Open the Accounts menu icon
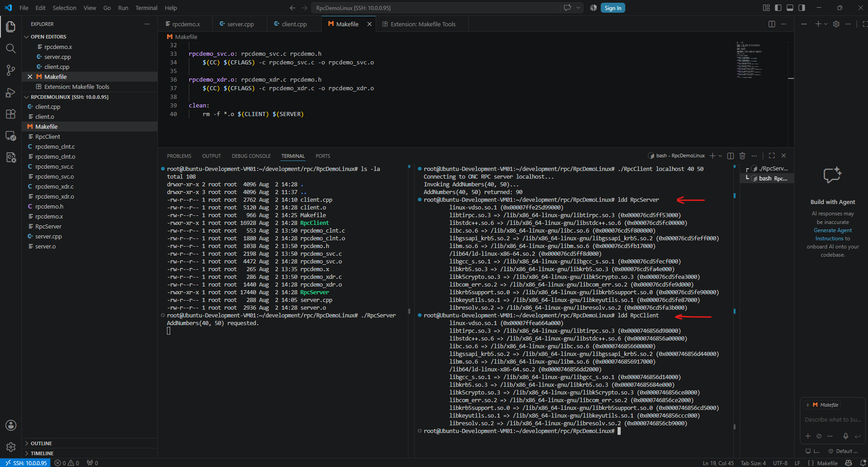The image size is (868, 467). pos(11,425)
